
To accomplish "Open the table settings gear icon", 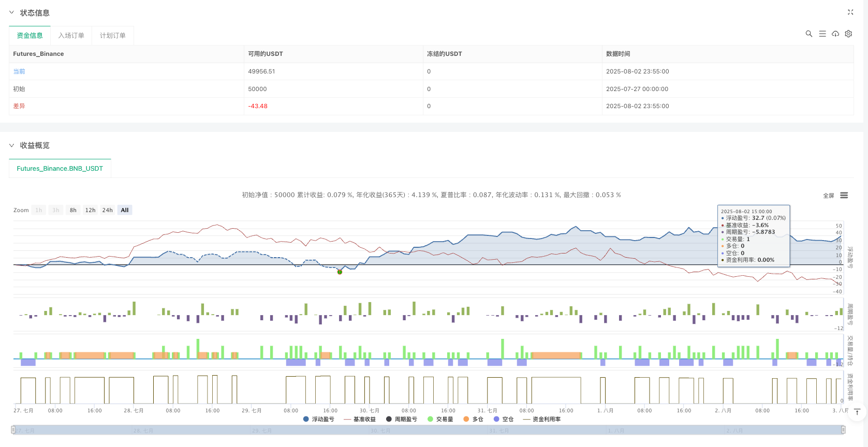I will 848,34.
